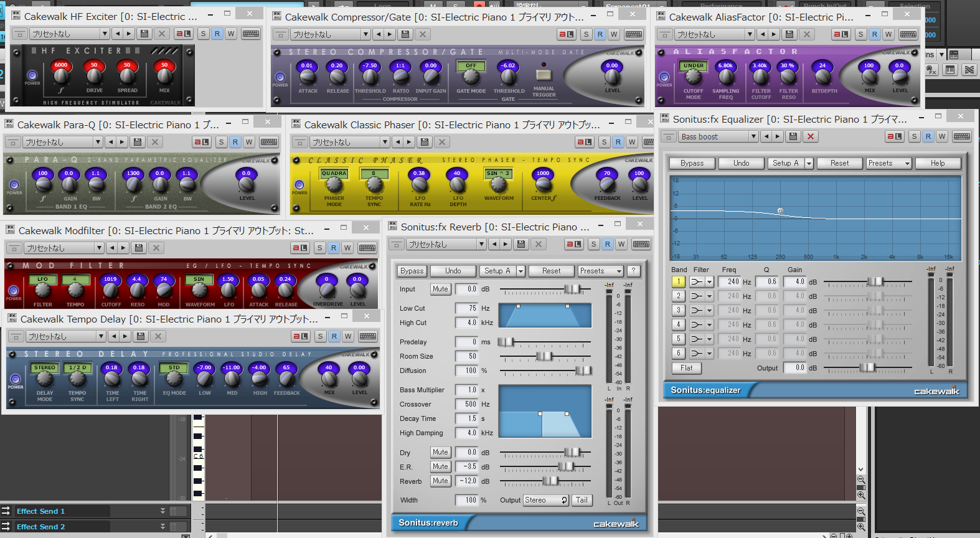Toggle automation Read R in HF Exciter

point(217,34)
